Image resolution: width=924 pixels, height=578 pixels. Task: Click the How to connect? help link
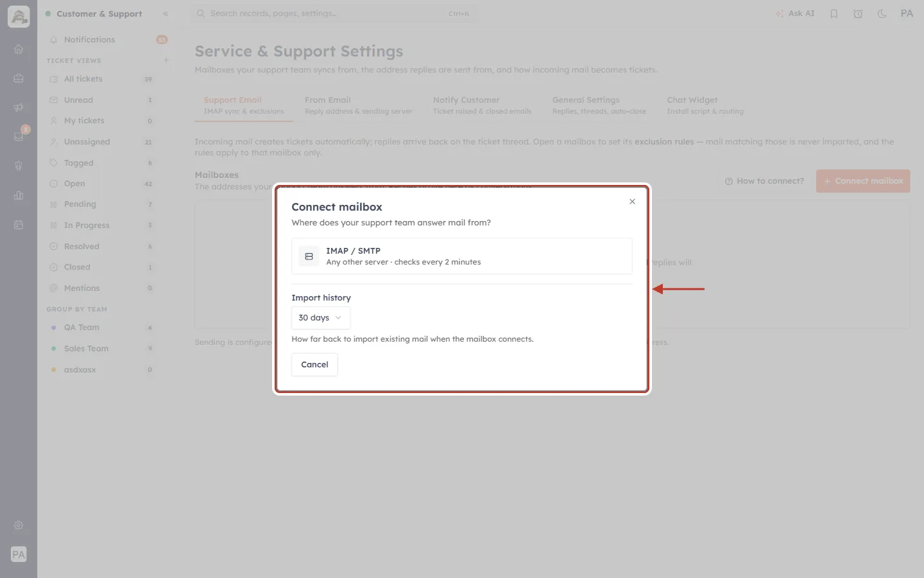click(764, 181)
